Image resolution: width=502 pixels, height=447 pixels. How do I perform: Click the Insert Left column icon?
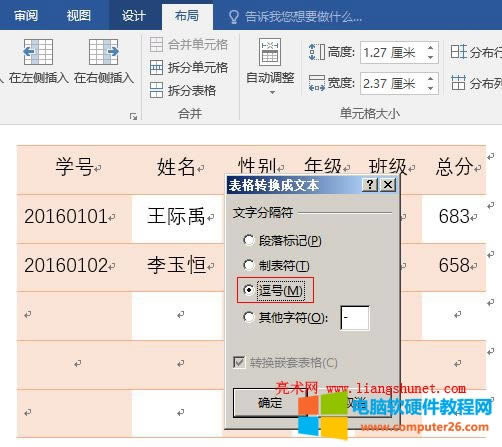[38, 52]
